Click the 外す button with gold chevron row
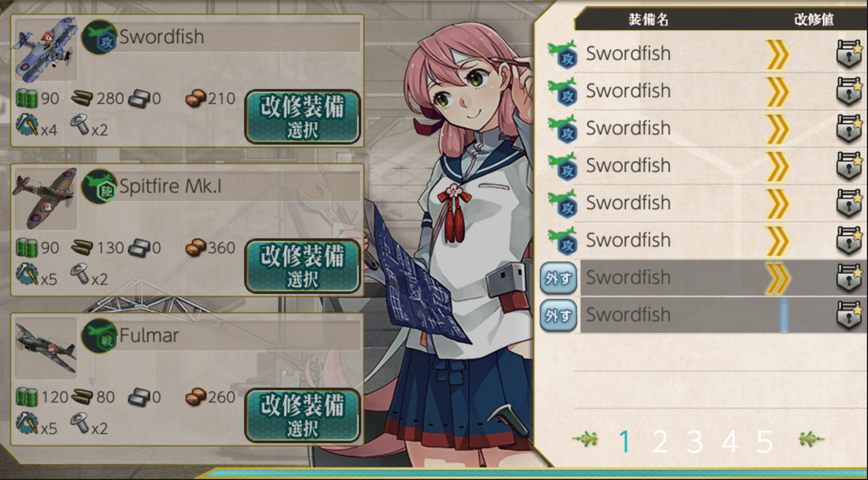This screenshot has height=480, width=868. click(x=559, y=278)
